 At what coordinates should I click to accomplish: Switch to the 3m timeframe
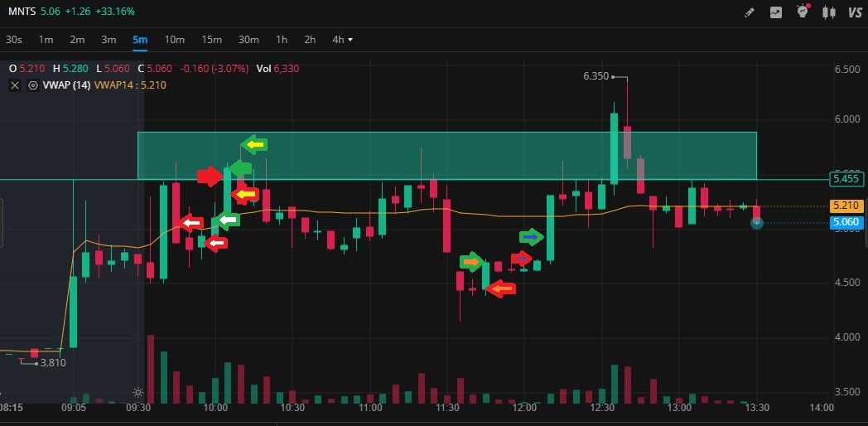pyautogui.click(x=108, y=39)
